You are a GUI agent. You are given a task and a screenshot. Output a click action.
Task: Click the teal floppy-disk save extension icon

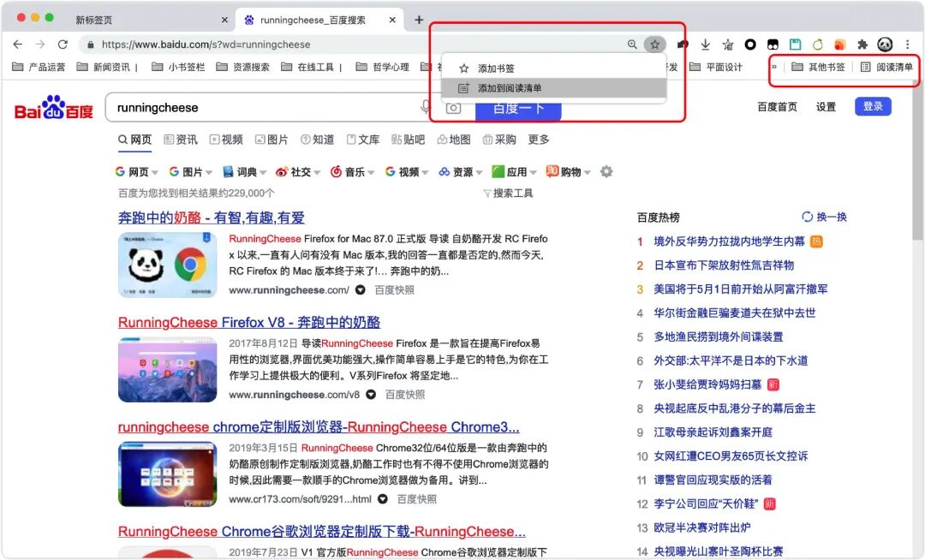pyautogui.click(x=795, y=45)
